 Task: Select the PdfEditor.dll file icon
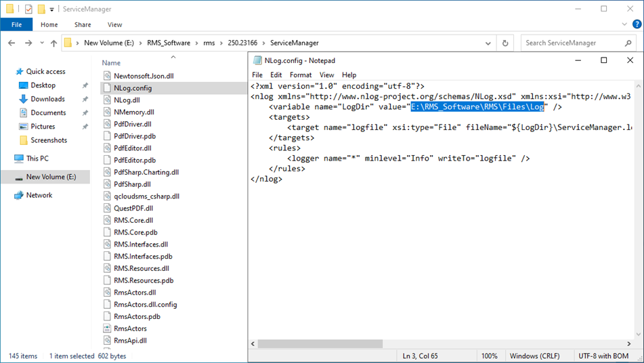pos(107,148)
